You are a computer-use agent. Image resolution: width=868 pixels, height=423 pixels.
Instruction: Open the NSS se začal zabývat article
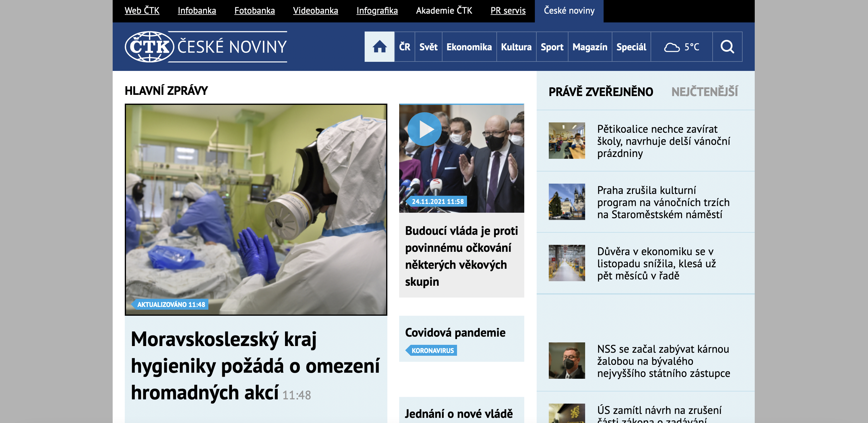click(664, 361)
